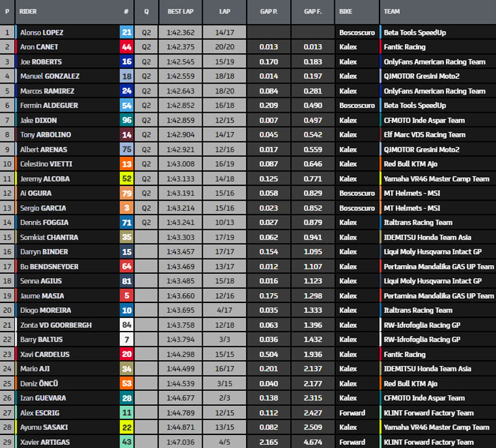Screen dimensions: 496x448
Task: Click blue number 21 badge for Lopez
Action: pos(126,32)
